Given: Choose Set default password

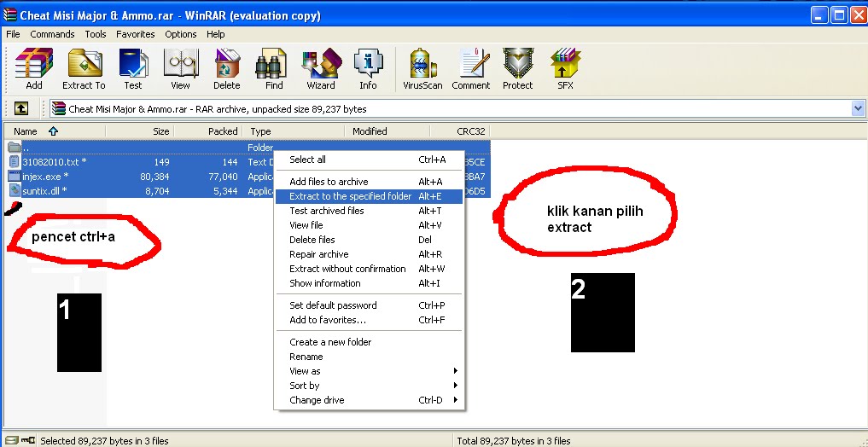Looking at the screenshot, I should (369, 305).
